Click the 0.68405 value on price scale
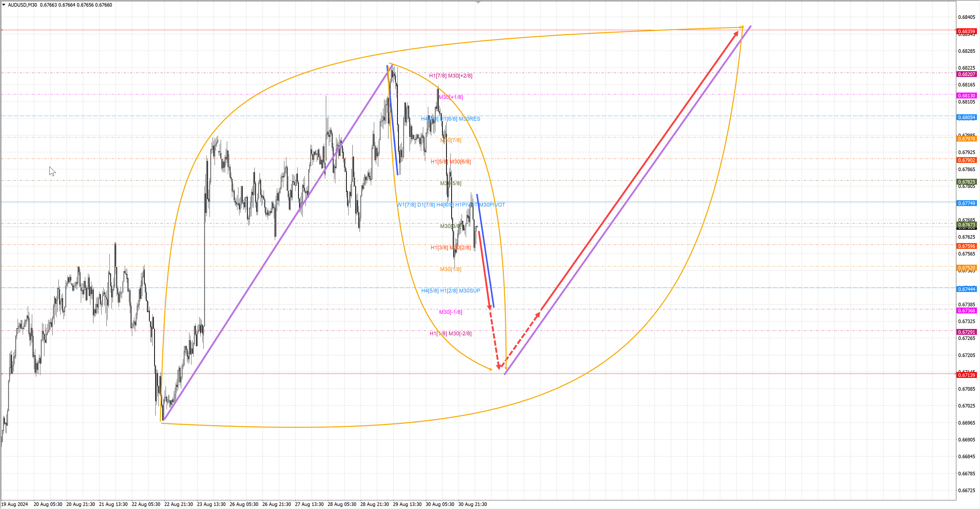The width and height of the screenshot is (980, 509). click(x=966, y=17)
